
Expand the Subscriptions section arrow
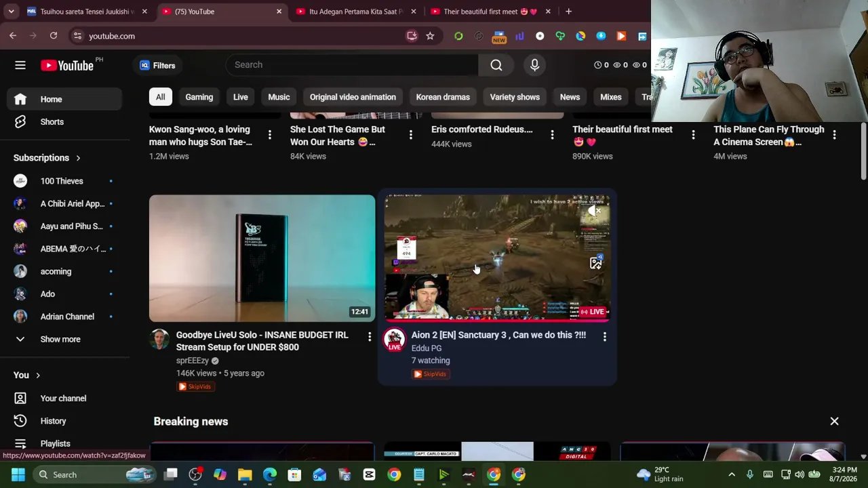[78, 158]
